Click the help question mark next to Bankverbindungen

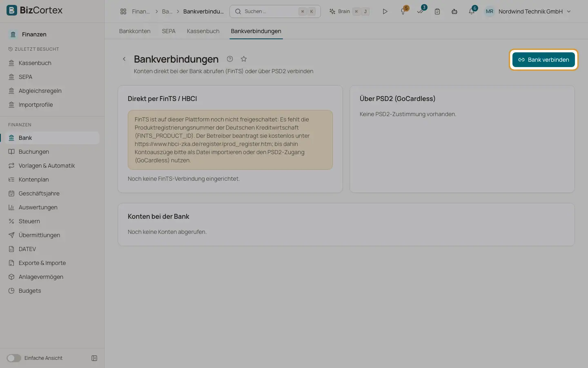230,59
